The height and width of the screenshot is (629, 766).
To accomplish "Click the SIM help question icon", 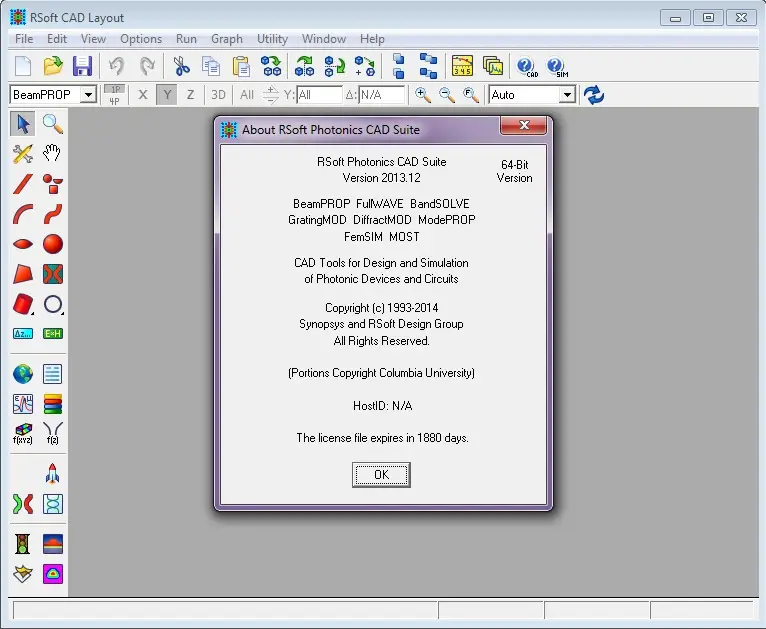I will point(557,66).
